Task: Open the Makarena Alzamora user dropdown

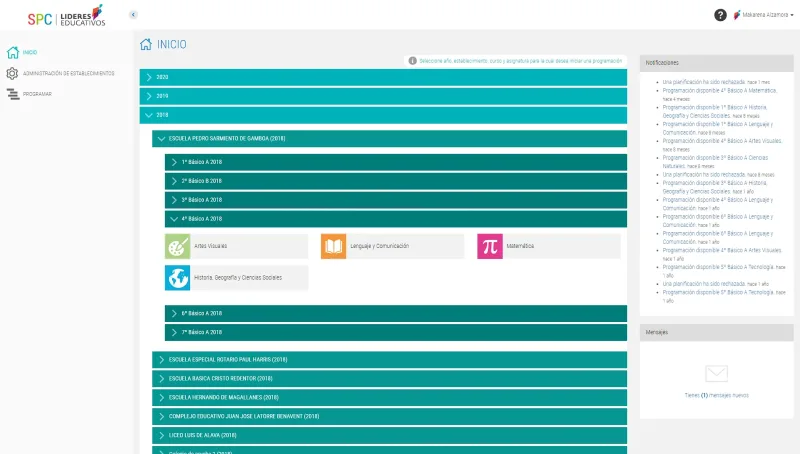Action: tap(763, 15)
